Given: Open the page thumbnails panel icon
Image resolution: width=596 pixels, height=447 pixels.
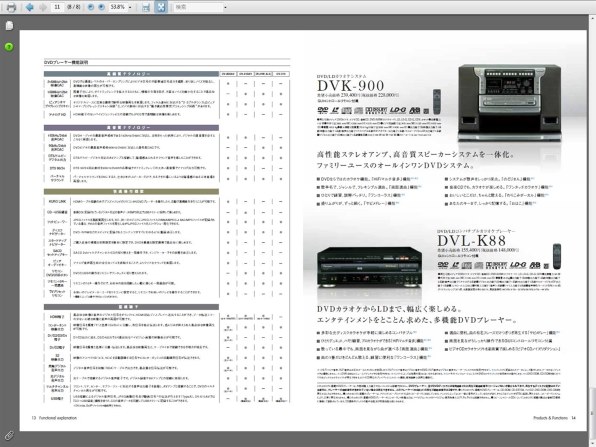Looking at the screenshot, I should click(x=9, y=25).
